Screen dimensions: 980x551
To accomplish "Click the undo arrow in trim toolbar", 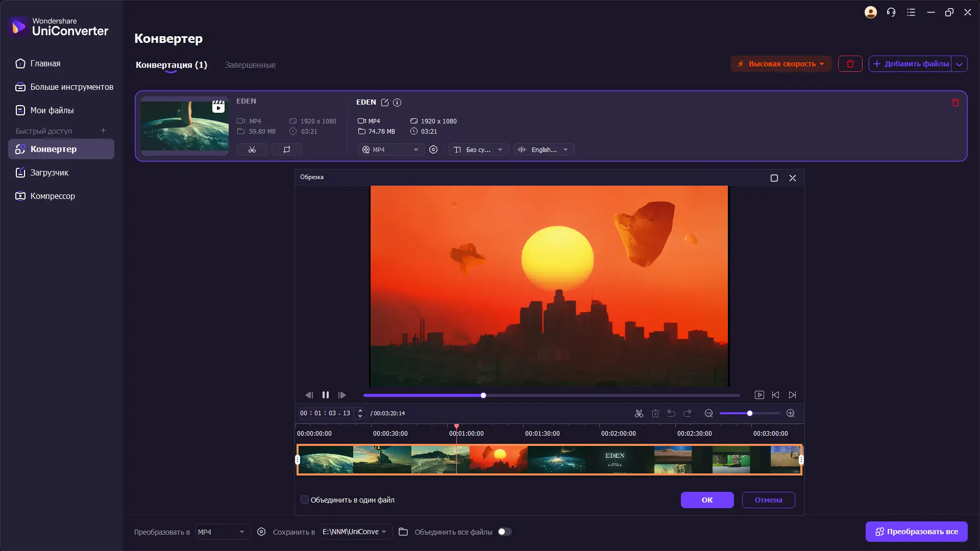I will (671, 413).
